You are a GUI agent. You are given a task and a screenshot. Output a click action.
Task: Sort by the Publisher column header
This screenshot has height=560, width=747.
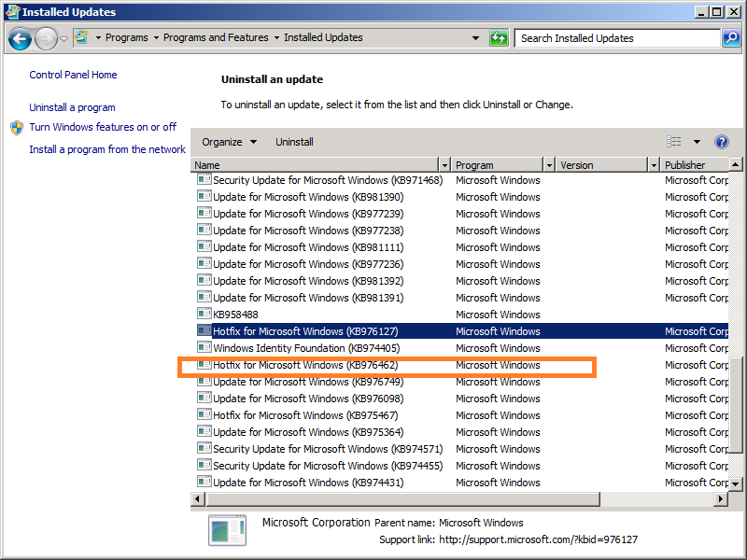(695, 165)
